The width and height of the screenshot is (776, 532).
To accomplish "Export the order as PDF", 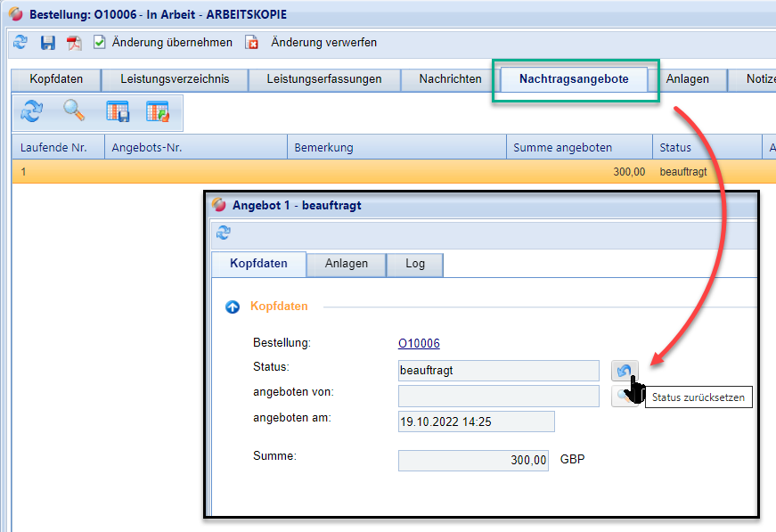I will tap(74, 43).
